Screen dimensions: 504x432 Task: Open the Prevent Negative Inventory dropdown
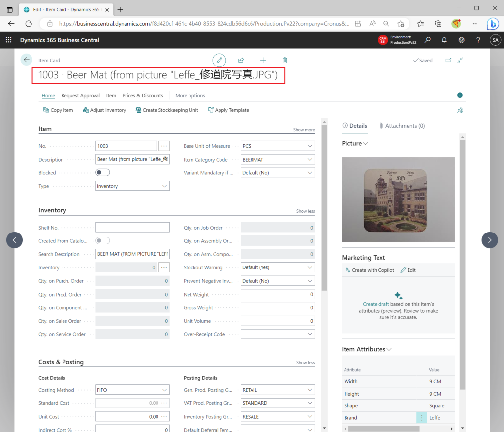(x=310, y=281)
